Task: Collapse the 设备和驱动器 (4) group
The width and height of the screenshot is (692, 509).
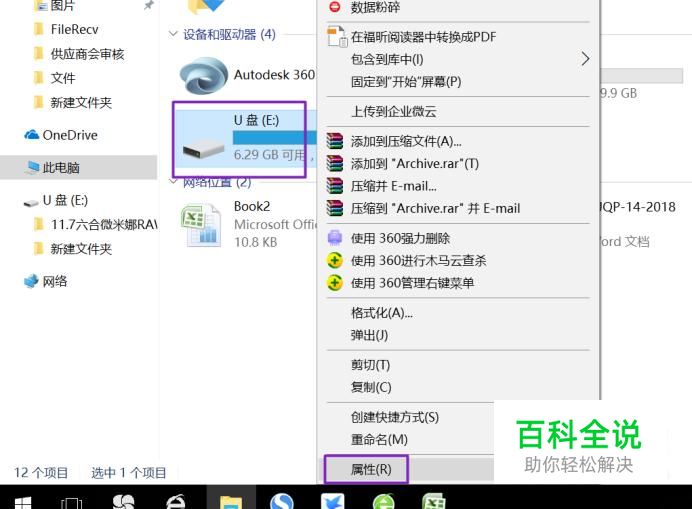Action: pos(173,34)
